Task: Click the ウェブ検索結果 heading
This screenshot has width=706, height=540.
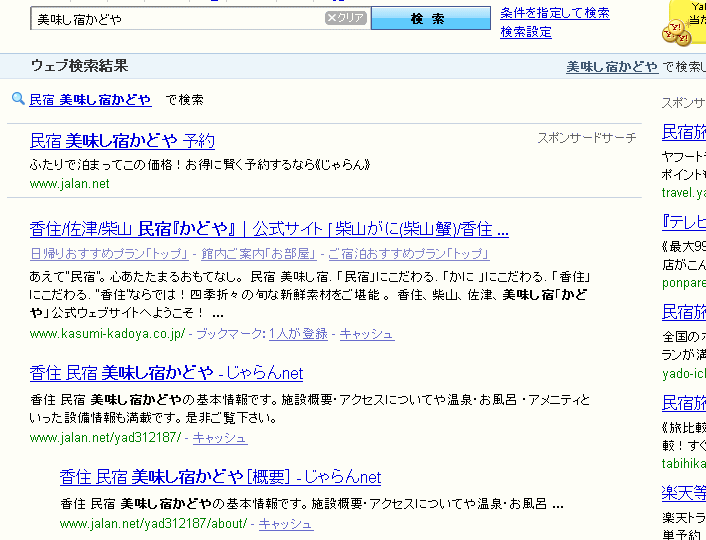Action: click(x=79, y=66)
